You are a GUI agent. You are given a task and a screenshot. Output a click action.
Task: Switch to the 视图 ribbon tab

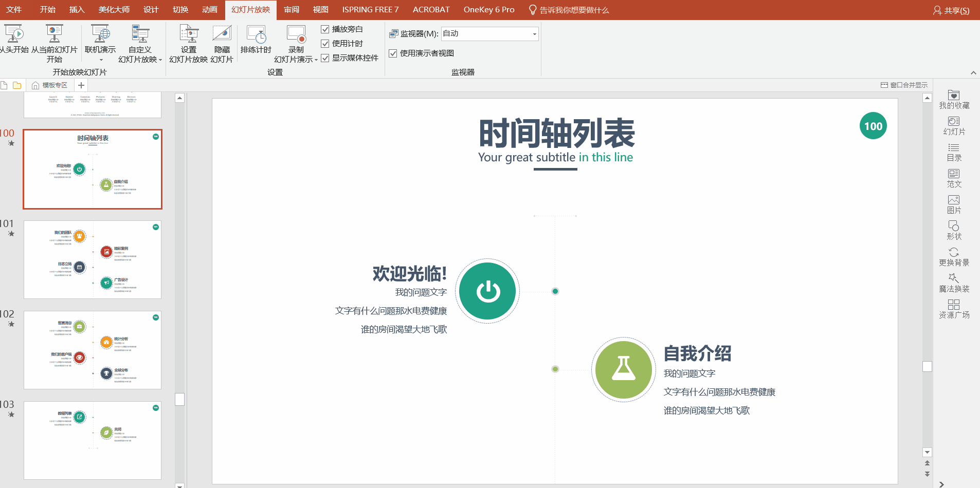(320, 9)
